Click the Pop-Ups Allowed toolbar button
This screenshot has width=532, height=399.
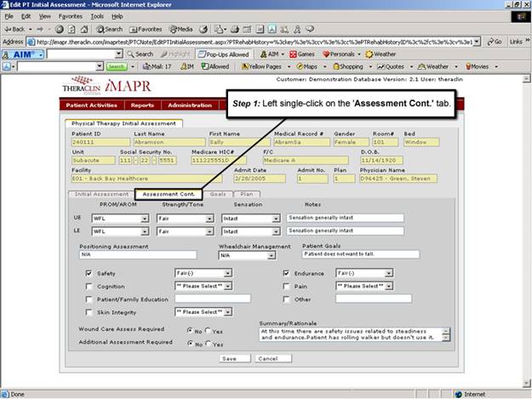tap(223, 54)
